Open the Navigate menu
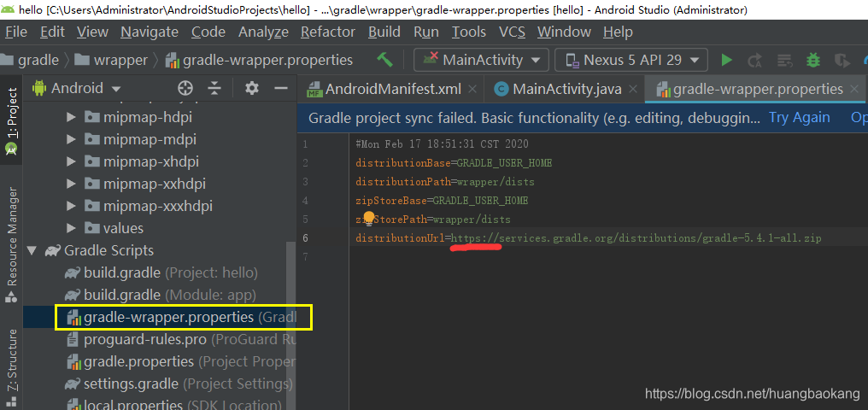Viewport: 868px width, 410px height. point(150,32)
